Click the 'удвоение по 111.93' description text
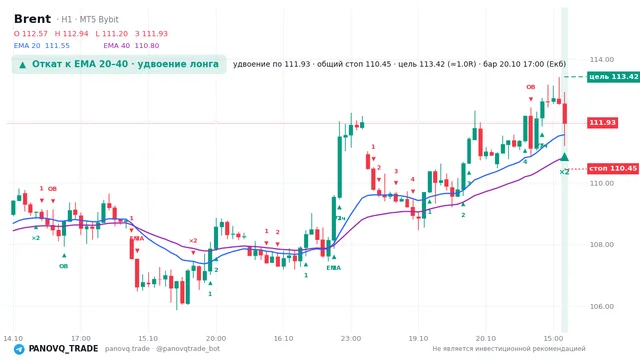This screenshot has height=360, width=640. point(271,64)
